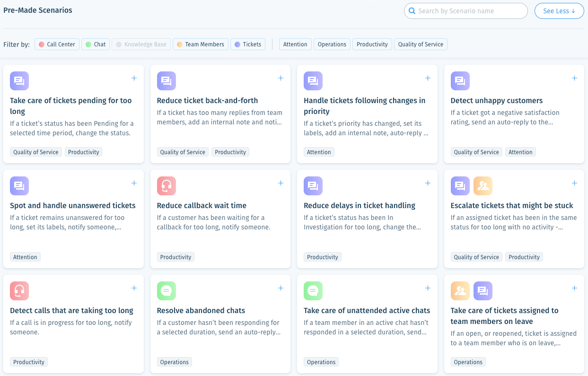Add 'Take care of unattended active chats' via plus icon
The height and width of the screenshot is (376, 588).
coord(428,288)
